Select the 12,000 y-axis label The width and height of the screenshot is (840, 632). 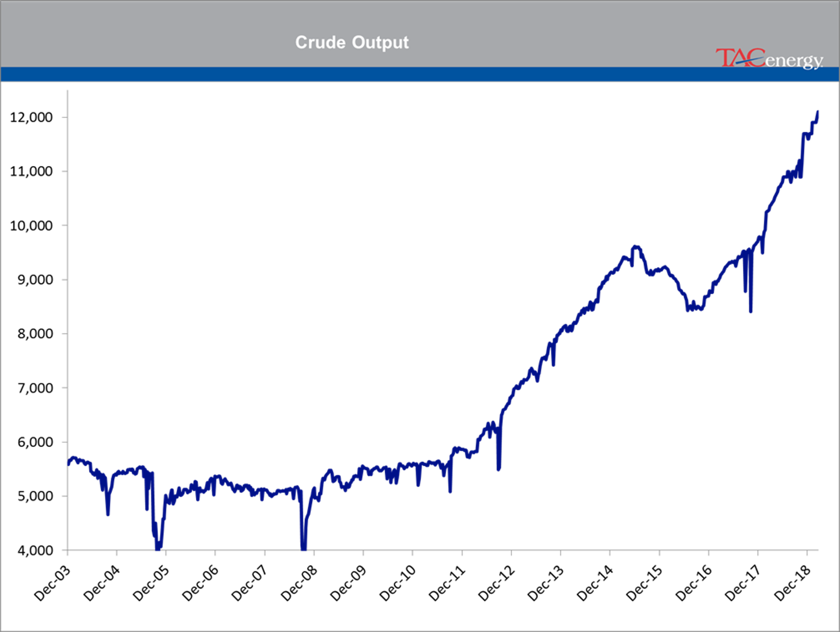[31, 117]
